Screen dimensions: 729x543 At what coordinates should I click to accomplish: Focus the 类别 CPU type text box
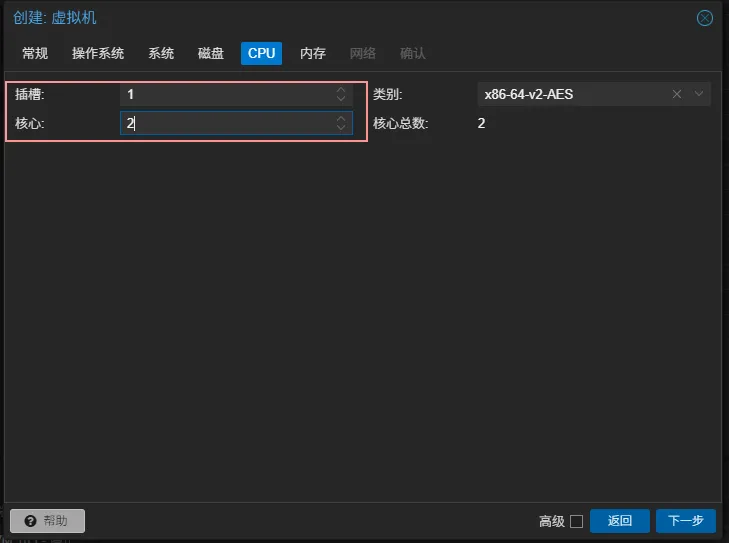[570, 94]
